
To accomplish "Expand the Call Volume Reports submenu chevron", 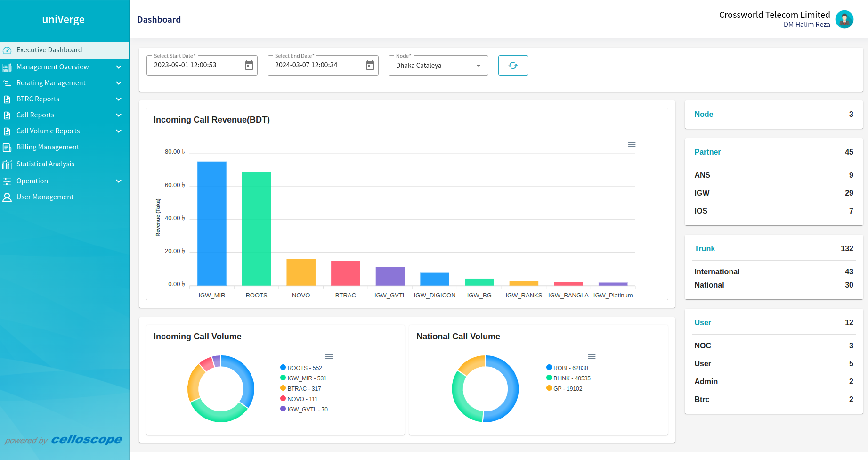I will point(119,131).
